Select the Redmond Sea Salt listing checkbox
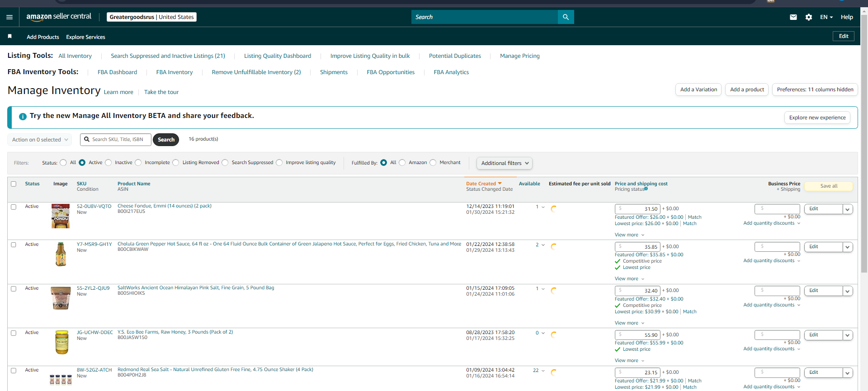 pos(14,371)
